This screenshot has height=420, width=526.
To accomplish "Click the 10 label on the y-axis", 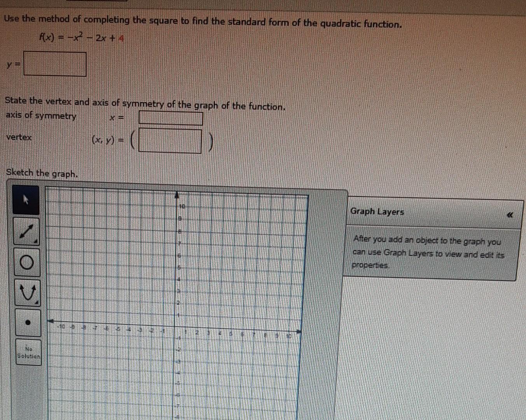I will point(182,206).
